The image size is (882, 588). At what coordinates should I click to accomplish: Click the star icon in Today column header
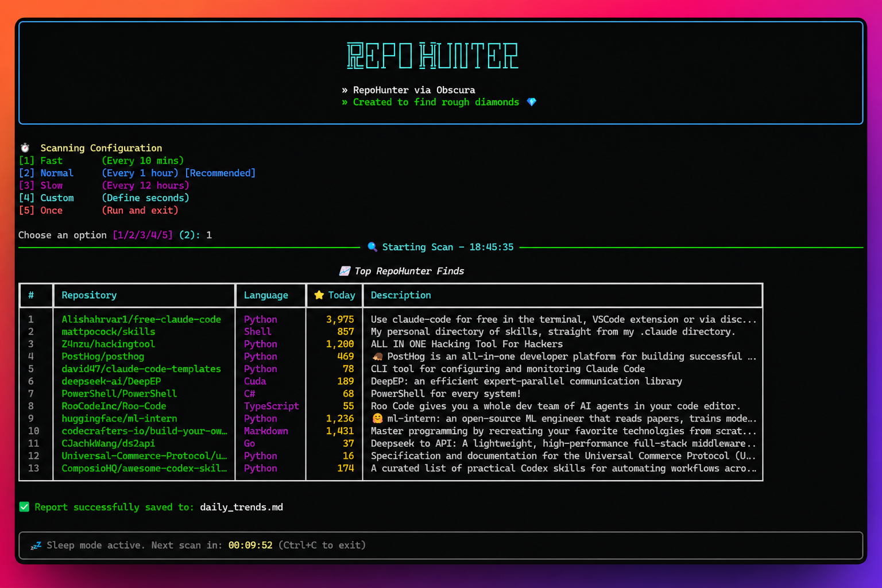point(319,295)
